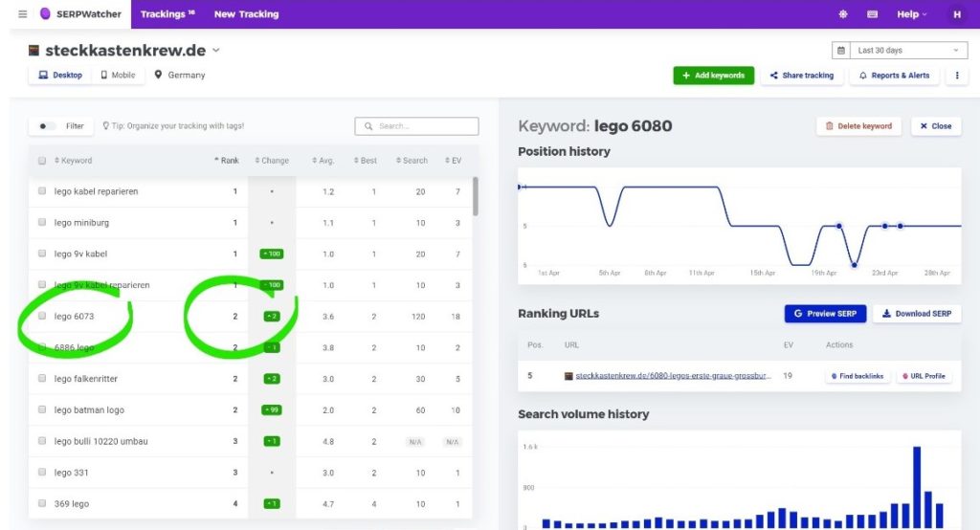
Task: Click the Add keywords button
Action: click(x=713, y=75)
